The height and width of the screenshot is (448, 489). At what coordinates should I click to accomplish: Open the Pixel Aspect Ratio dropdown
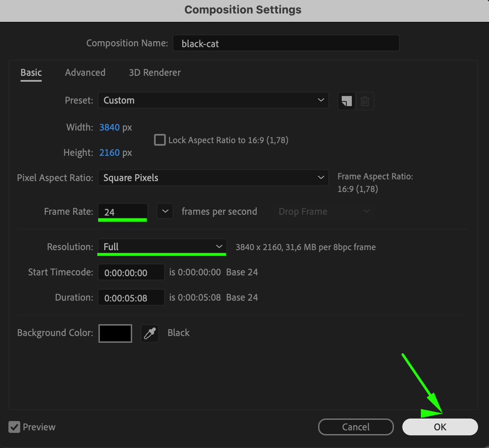click(213, 178)
